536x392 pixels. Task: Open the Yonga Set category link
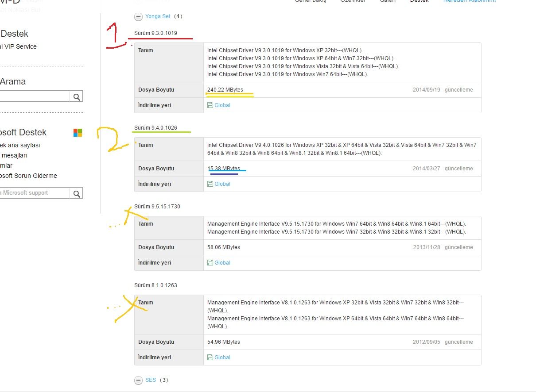coord(158,16)
